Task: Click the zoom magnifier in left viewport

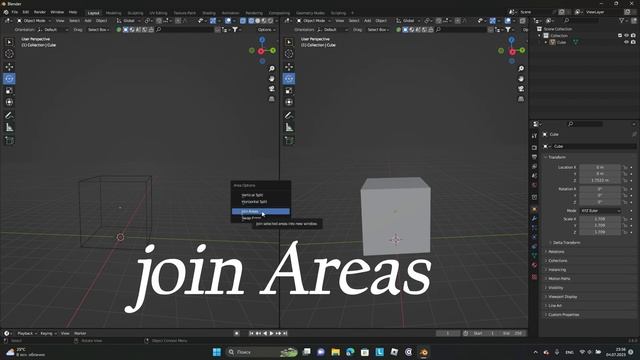Action: point(271,69)
